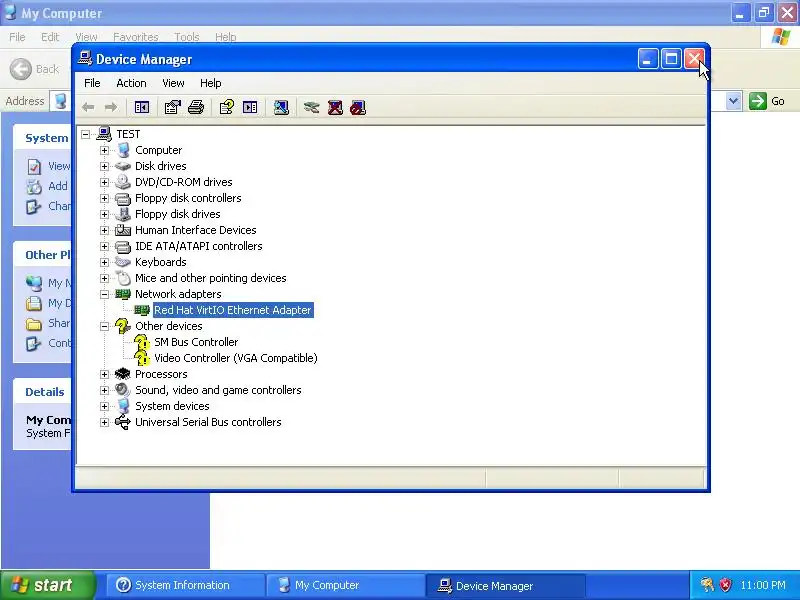Click the Back arrow in Device Manager toolbar
The width and height of the screenshot is (800, 600).
tap(88, 108)
